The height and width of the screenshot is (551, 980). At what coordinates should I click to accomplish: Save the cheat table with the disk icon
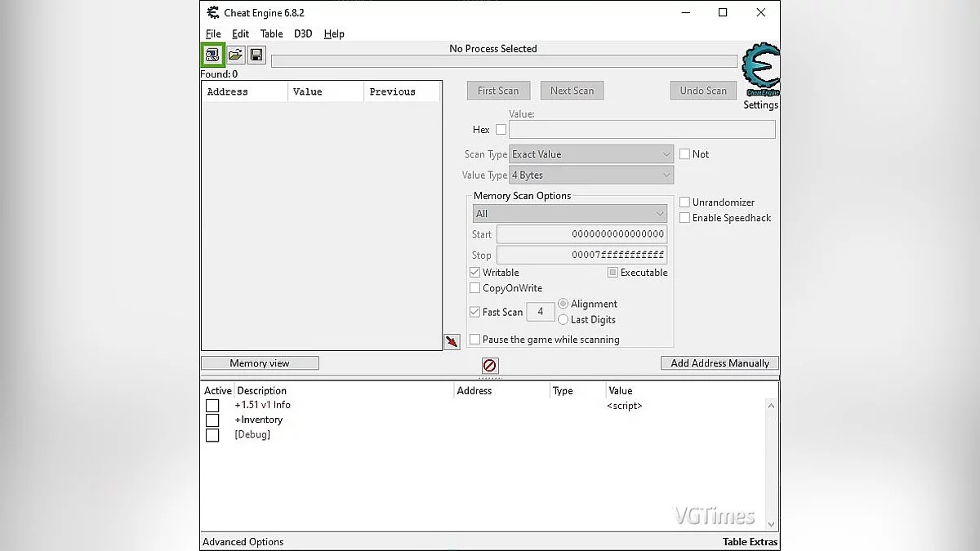pos(256,54)
